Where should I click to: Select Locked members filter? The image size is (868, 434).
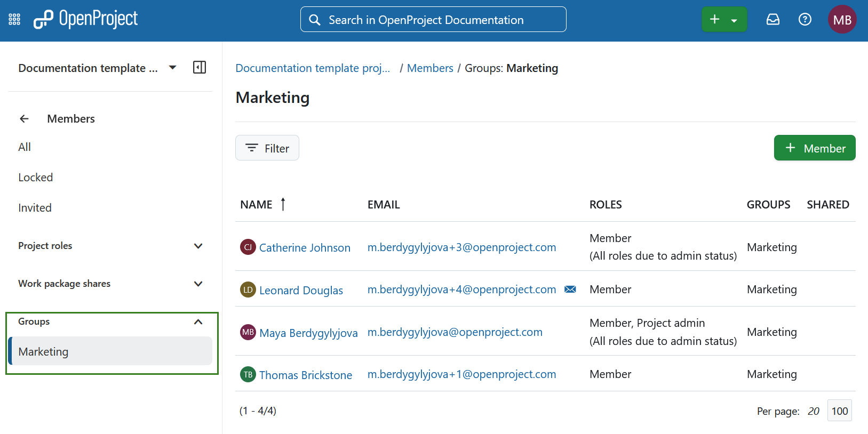(36, 178)
